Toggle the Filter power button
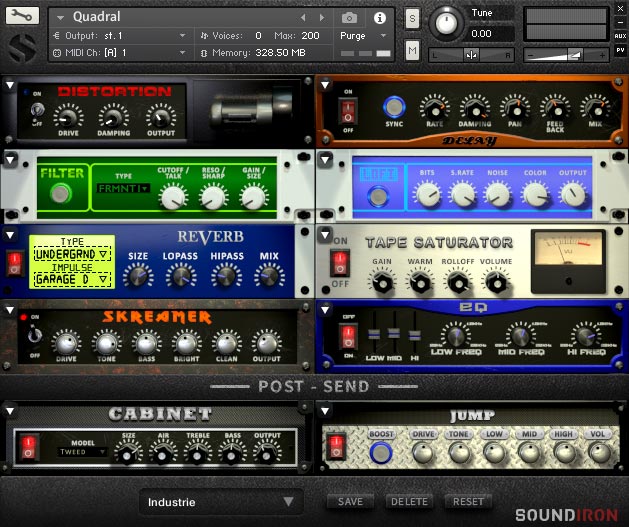This screenshot has height=527, width=629. tap(61, 193)
